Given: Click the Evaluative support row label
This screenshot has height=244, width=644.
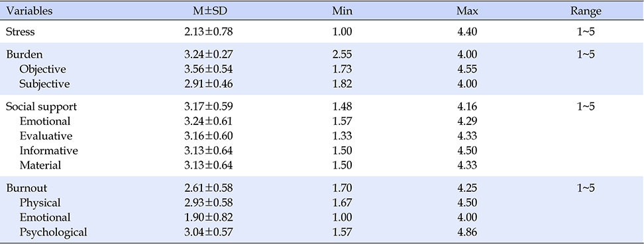Looking at the screenshot, I should point(46,136).
